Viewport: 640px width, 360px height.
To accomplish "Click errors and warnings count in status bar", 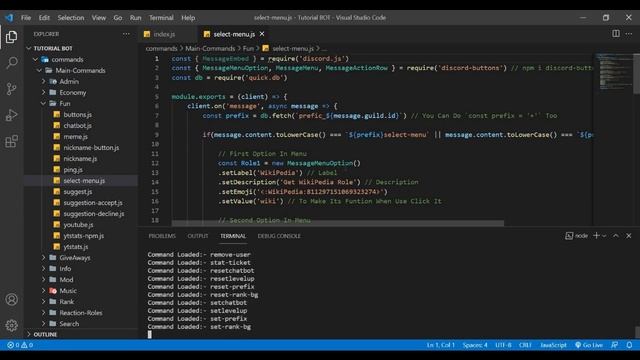I will tap(20, 345).
